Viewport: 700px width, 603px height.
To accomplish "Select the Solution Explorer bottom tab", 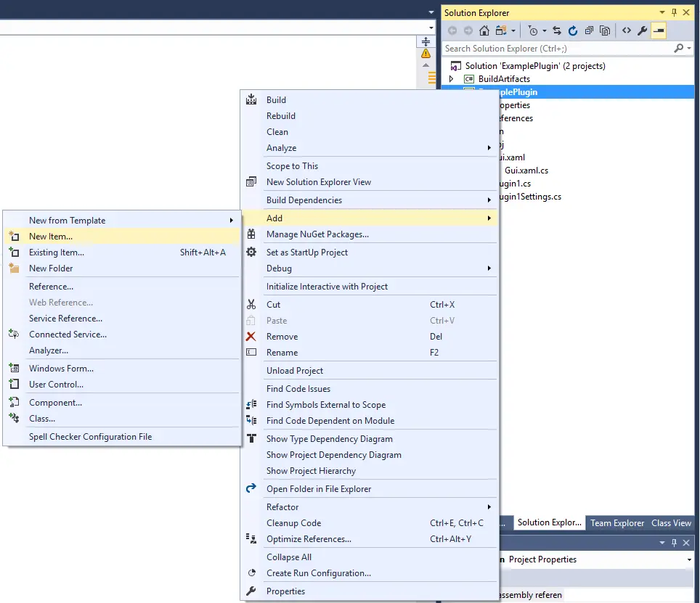I will pyautogui.click(x=549, y=522).
